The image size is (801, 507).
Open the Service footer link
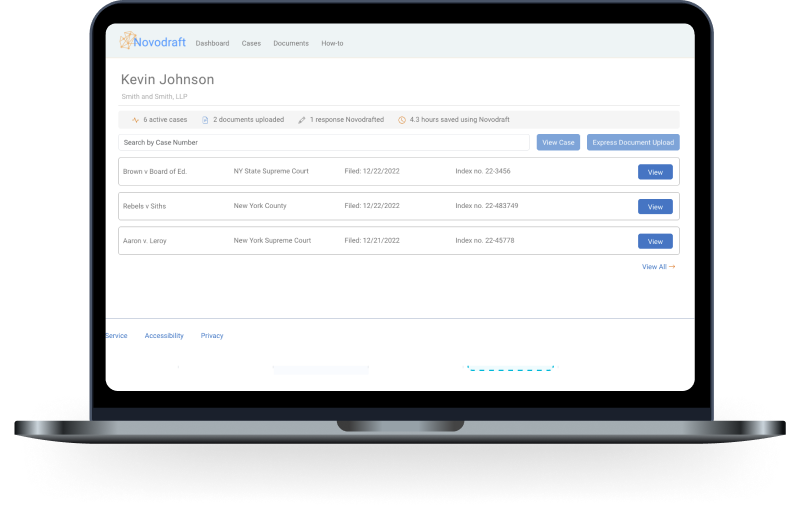coord(116,336)
